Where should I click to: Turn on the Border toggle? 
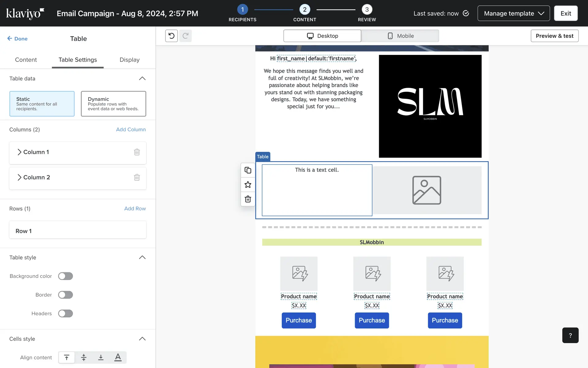coord(66,295)
